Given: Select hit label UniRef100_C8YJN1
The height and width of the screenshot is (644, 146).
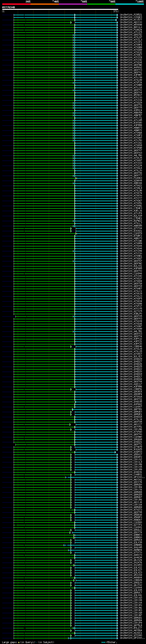Looking at the screenshot, I should coord(131,608).
